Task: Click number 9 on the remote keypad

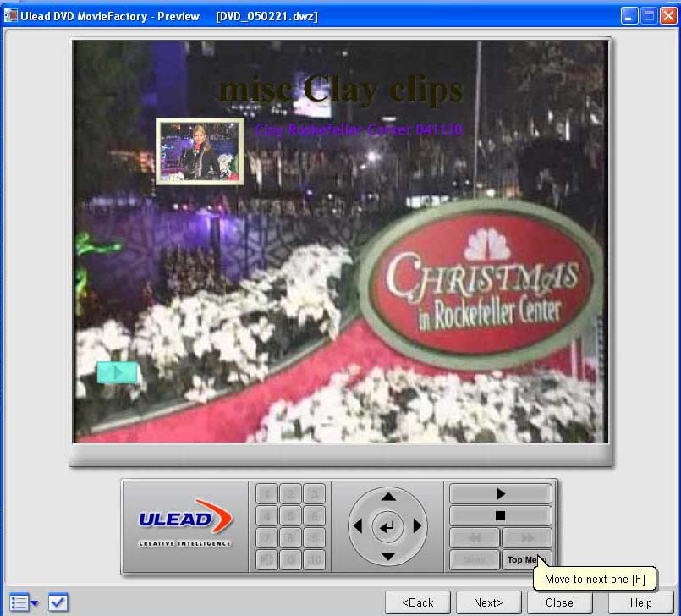Action: coord(314,538)
